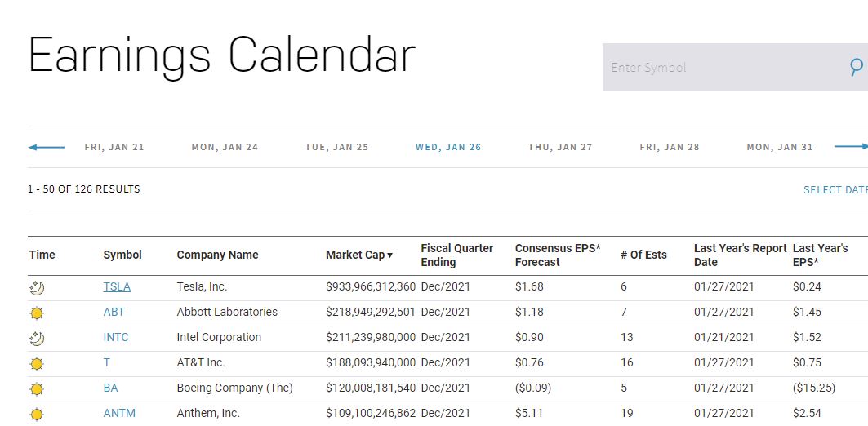868x426 pixels.
Task: Select the Tue, Jan 25 date tab
Action: tap(336, 148)
